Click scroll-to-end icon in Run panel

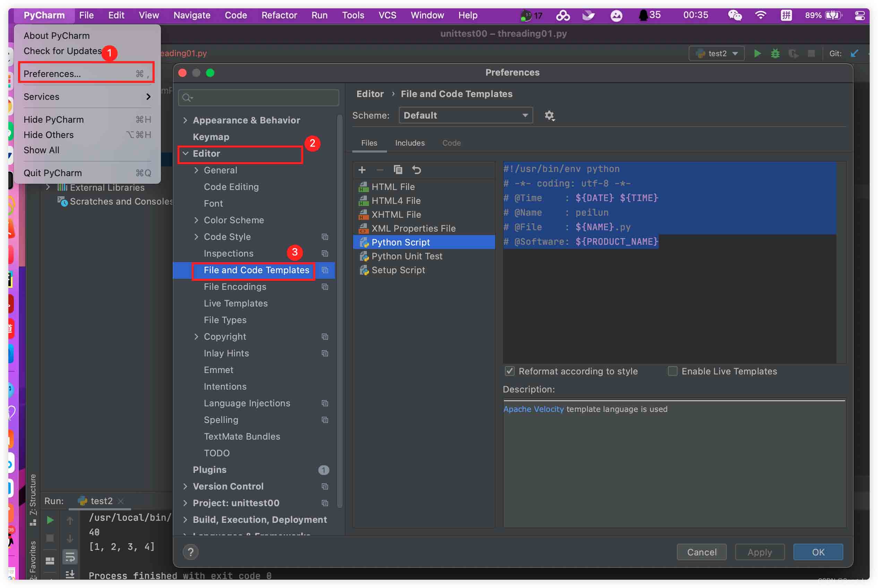coord(70,574)
